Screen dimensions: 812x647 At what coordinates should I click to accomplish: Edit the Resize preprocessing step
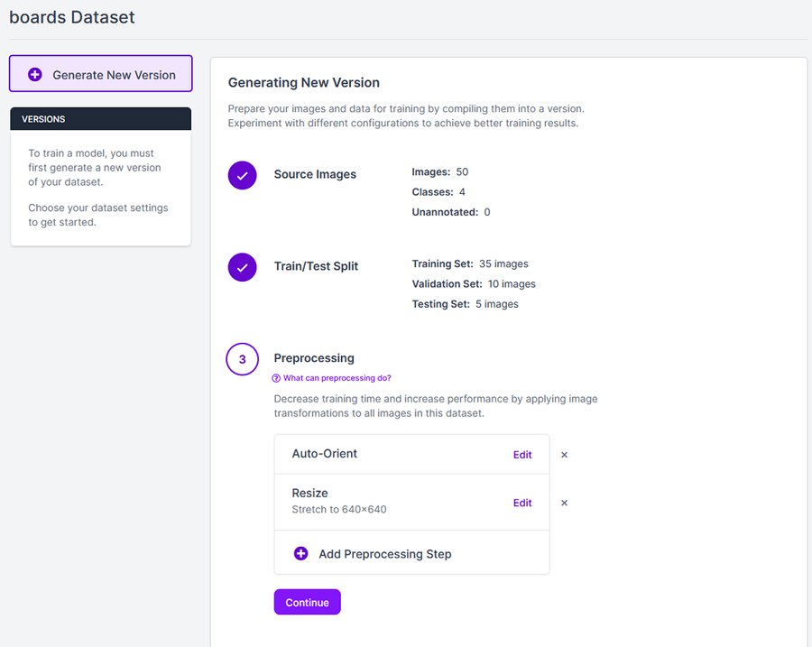pos(522,503)
